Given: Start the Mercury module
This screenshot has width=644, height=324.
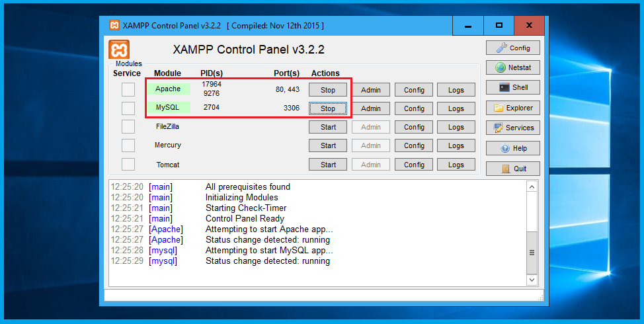Looking at the screenshot, I should click(328, 145).
